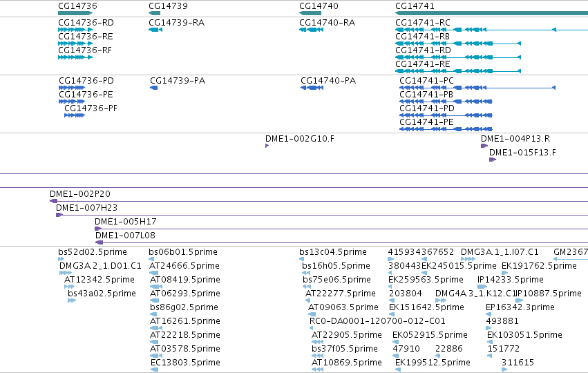Select the CG14736 gene label

point(77,6)
